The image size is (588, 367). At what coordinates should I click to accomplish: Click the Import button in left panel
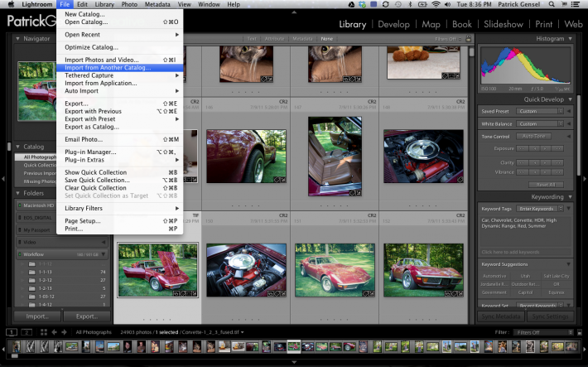[37, 316]
